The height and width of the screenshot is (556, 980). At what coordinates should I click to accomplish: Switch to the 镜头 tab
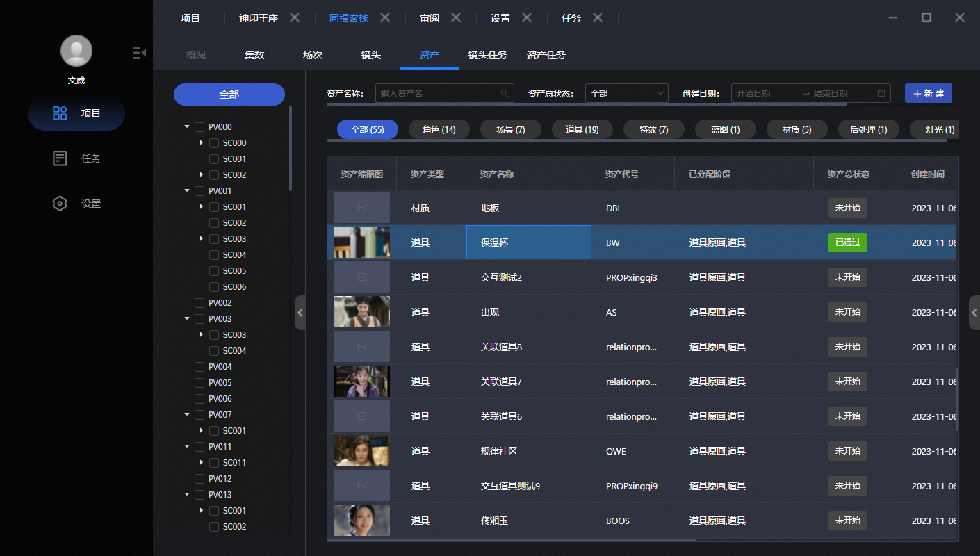(371, 55)
